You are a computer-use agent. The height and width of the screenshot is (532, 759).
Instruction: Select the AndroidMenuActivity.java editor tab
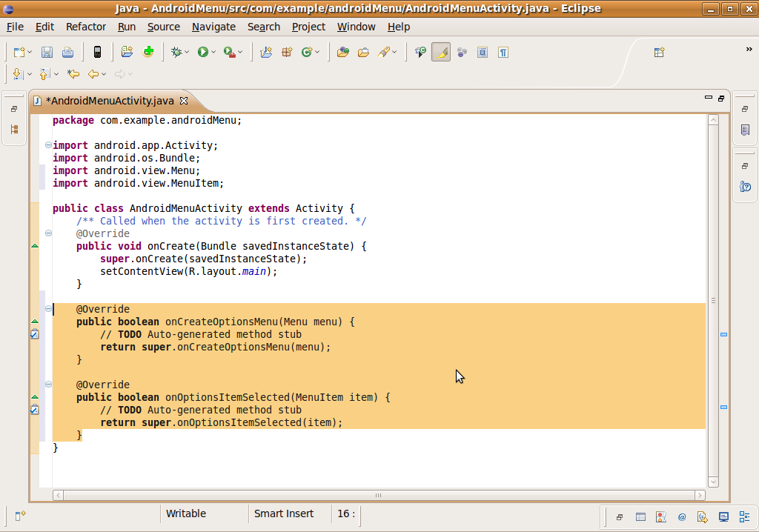110,101
